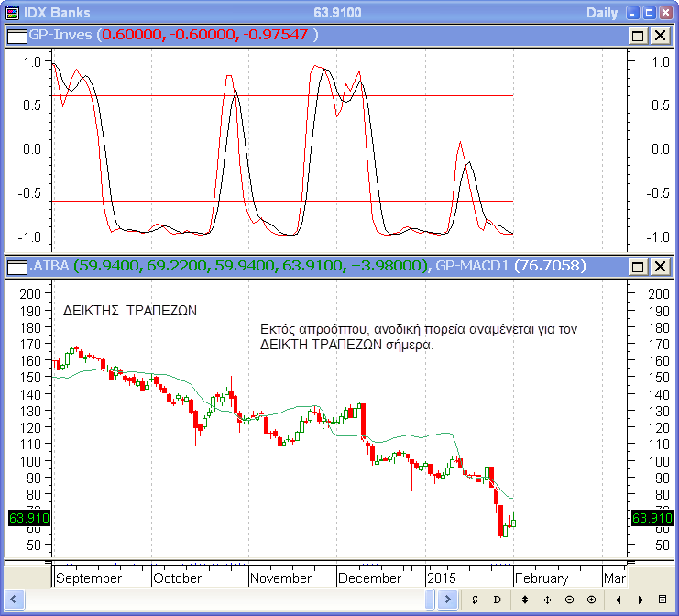679x616 pixels.
Task: Click the four-way pan arrows icon
Action: tap(547, 599)
